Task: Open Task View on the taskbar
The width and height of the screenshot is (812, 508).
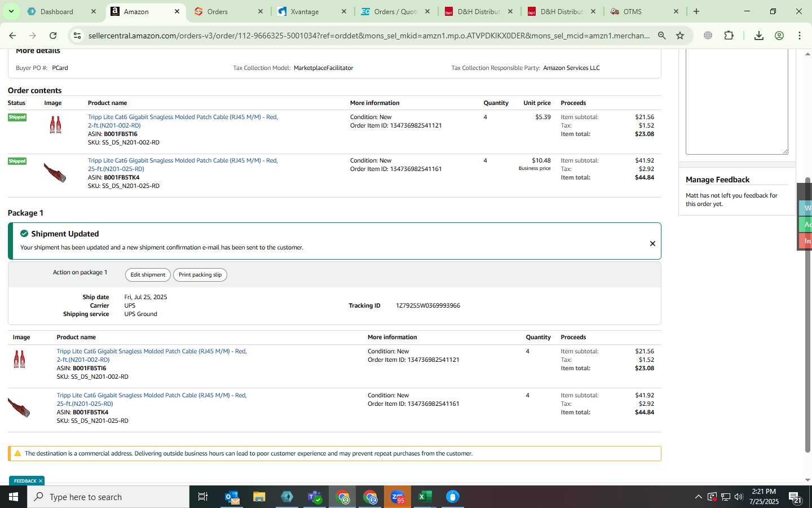Action: 203,497
